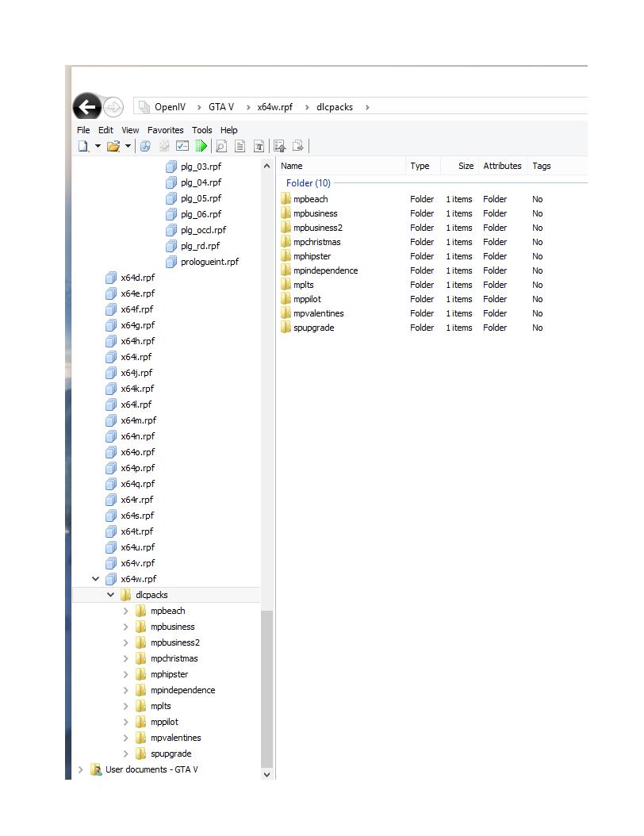Click the tree scrollbar up arrow

point(267,167)
